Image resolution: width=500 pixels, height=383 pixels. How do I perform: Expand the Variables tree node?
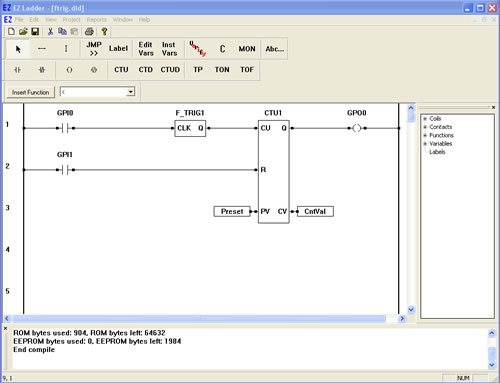(425, 144)
